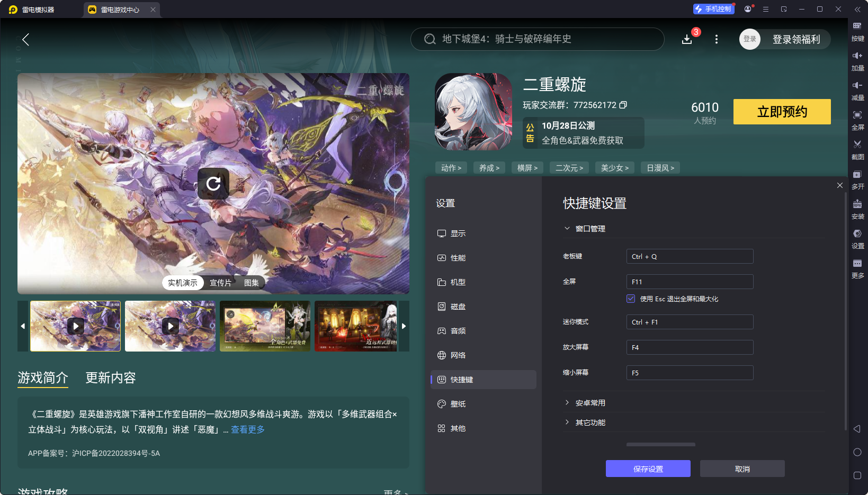The width and height of the screenshot is (868, 495).
Task: Open 多开 multi-instance manager
Action: coord(857,179)
